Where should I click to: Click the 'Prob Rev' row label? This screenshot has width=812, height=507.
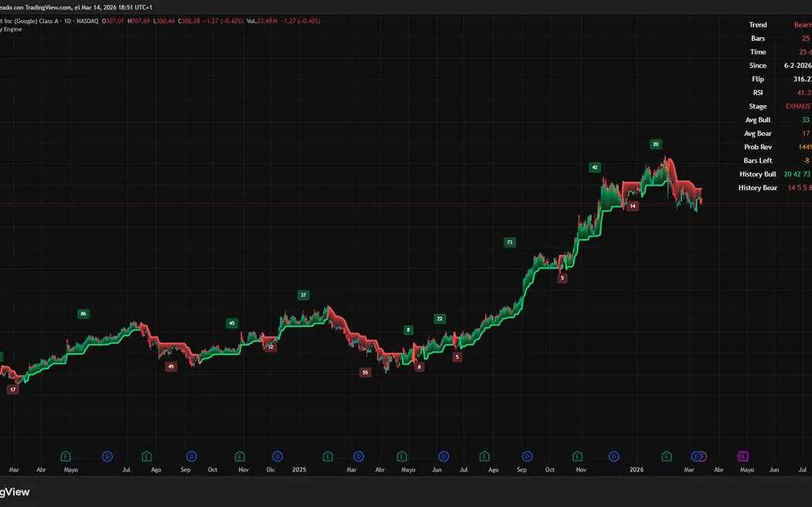click(x=758, y=147)
